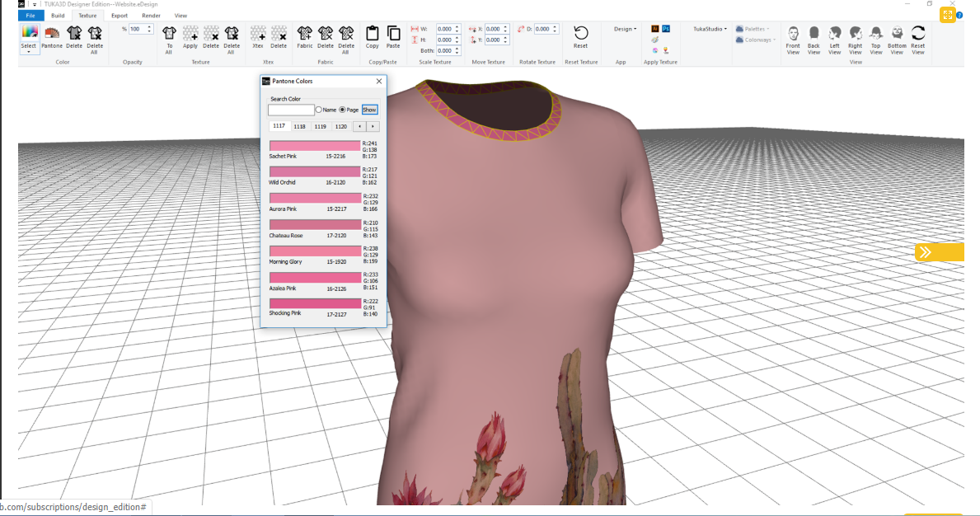The width and height of the screenshot is (980, 516).
Task: Open the Select color dropdown arrow
Action: [x=29, y=52]
